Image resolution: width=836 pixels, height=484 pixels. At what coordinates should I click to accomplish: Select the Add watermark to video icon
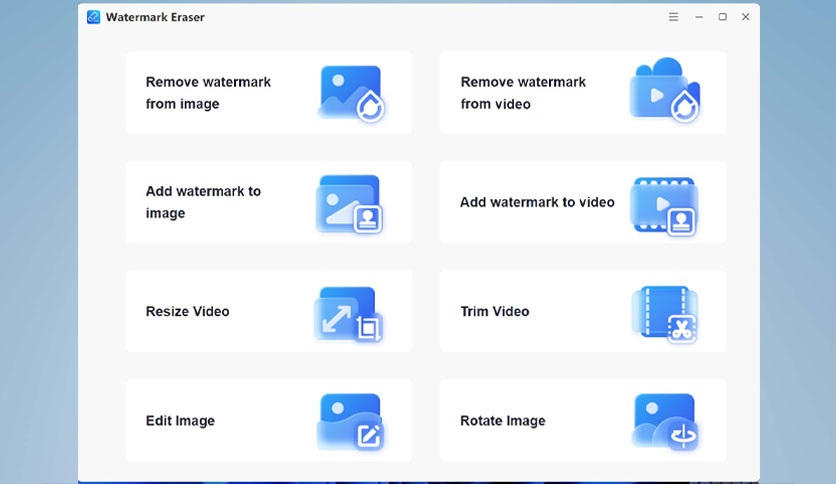click(664, 206)
